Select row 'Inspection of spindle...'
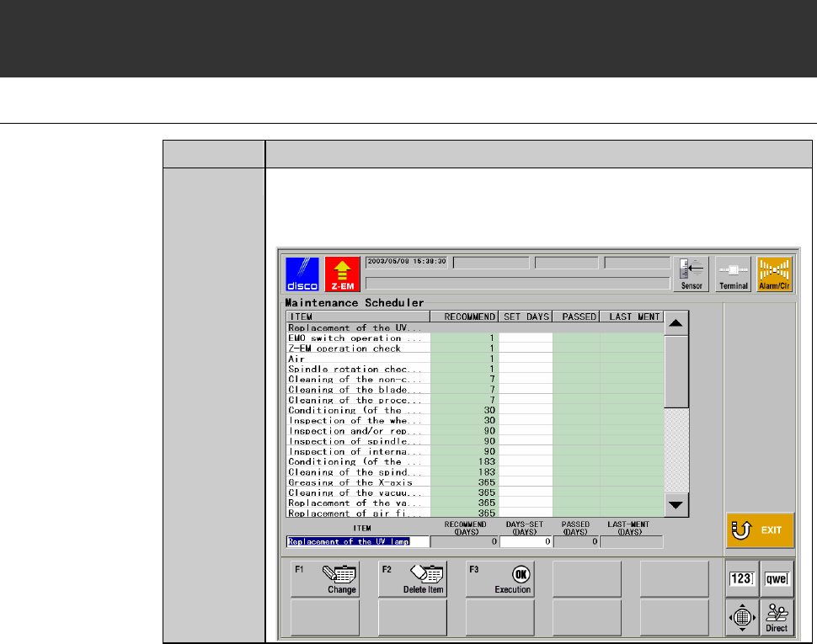The image size is (817, 644). pyautogui.click(x=475, y=441)
